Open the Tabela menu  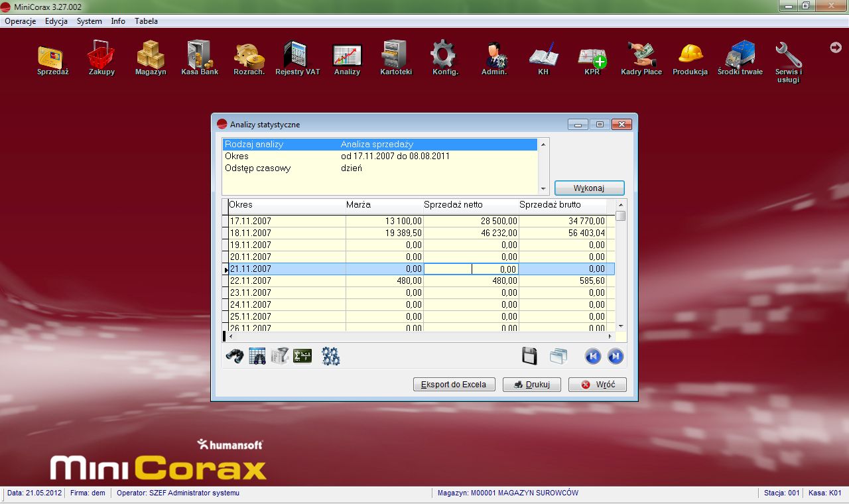point(146,21)
